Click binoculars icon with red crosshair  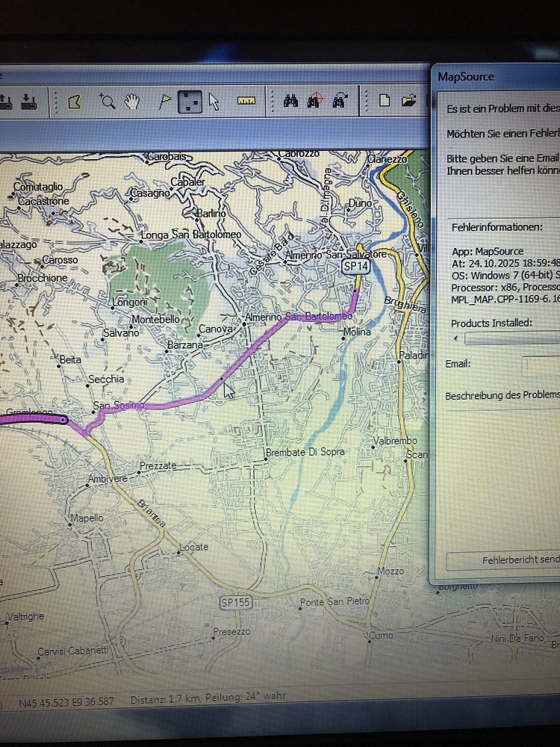point(315,101)
